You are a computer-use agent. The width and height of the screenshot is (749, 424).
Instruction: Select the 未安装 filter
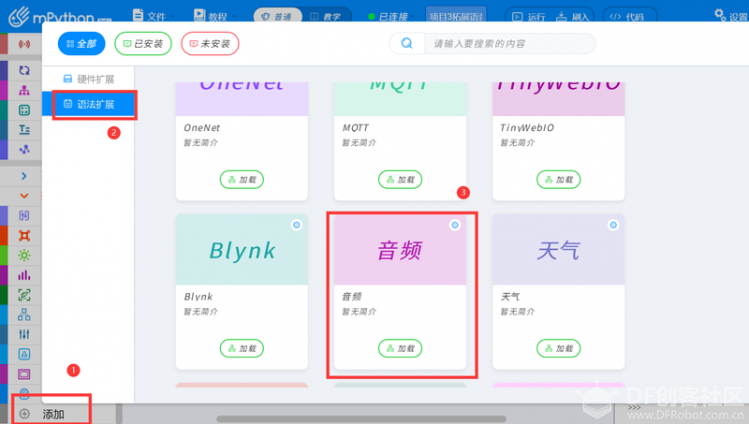210,44
